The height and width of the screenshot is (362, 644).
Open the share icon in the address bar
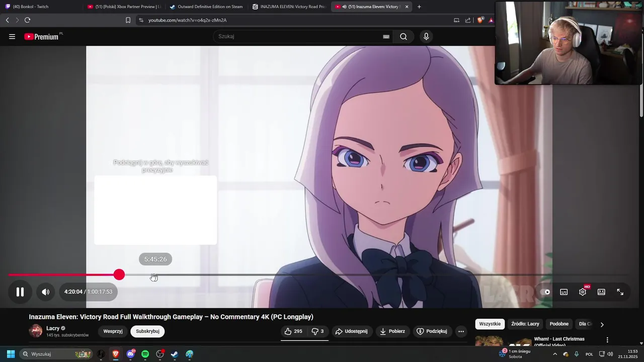click(x=468, y=20)
